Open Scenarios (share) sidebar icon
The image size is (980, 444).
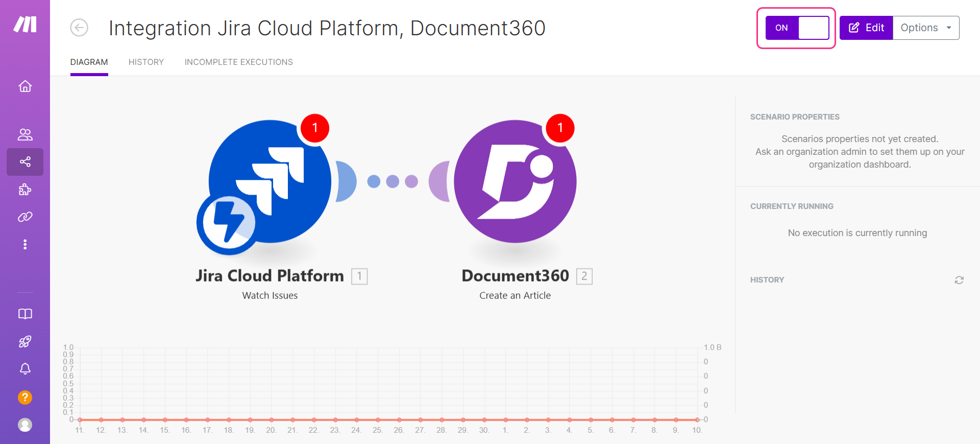point(25,162)
